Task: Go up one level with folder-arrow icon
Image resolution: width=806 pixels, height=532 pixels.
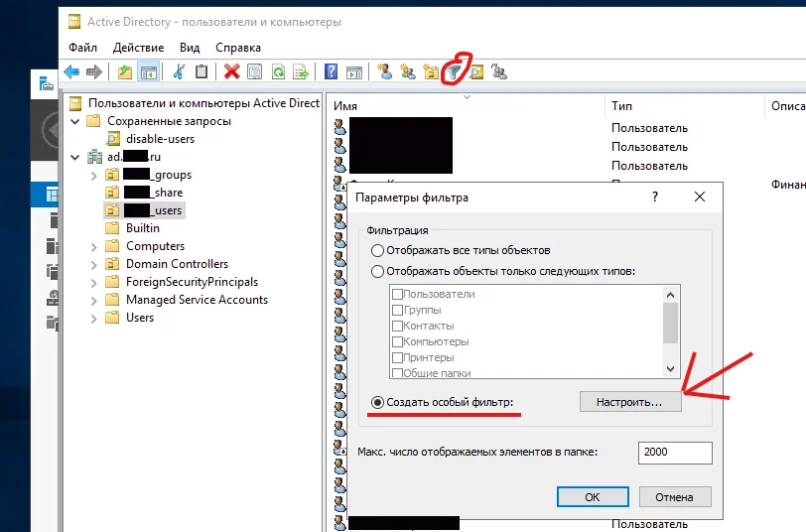Action: tap(124, 71)
